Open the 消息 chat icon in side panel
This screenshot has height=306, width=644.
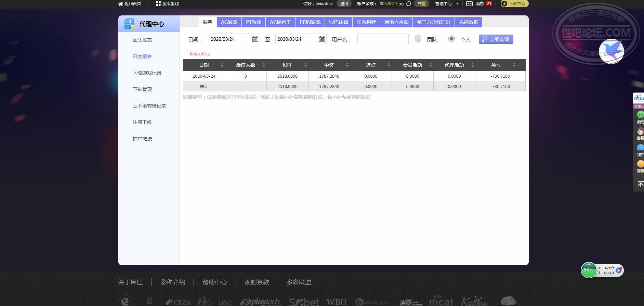640,115
